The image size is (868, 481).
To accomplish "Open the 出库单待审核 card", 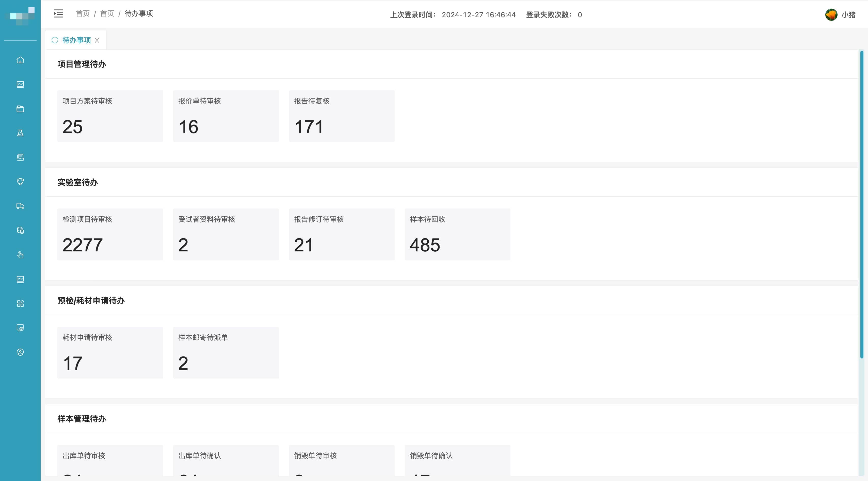I will [x=110, y=460].
